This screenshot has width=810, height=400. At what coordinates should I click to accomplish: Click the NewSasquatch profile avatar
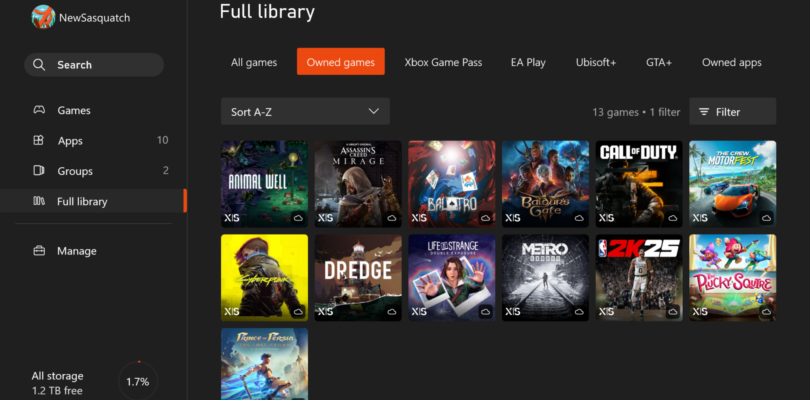click(x=43, y=17)
